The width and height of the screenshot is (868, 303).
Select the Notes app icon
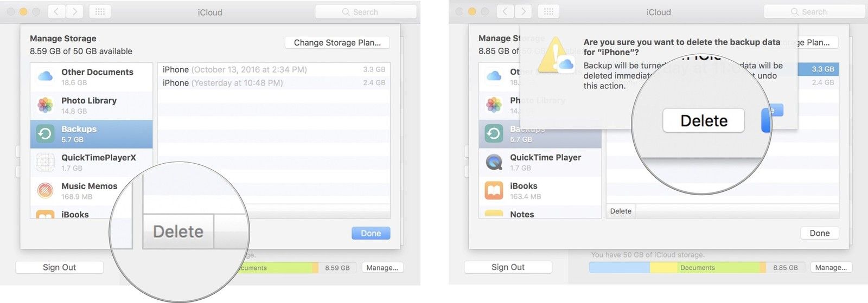pos(494,214)
